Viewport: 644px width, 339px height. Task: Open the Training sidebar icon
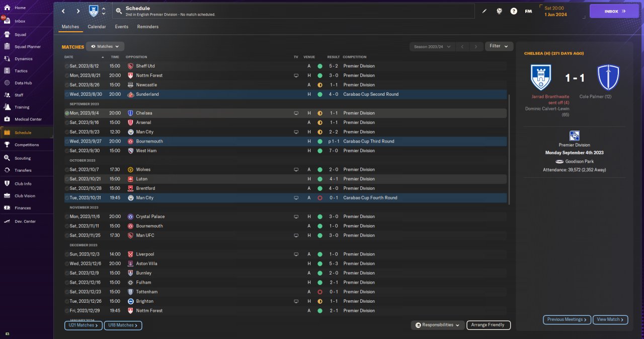tap(7, 107)
